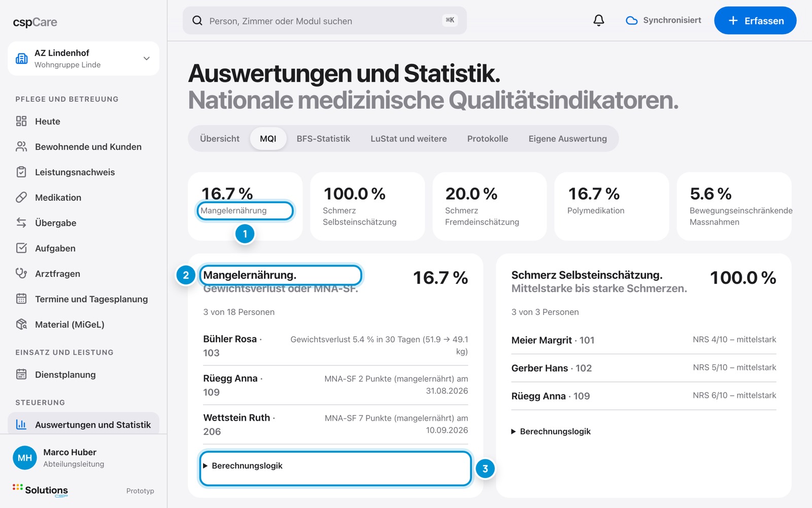Click the Heute dashboard icon
The width and height of the screenshot is (812, 508).
pyautogui.click(x=21, y=121)
